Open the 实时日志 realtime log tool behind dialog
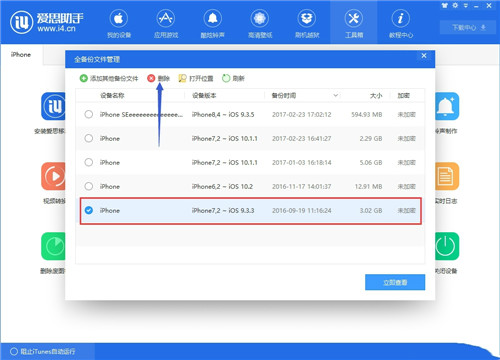Viewport: 500px width, 360px height. point(447,183)
